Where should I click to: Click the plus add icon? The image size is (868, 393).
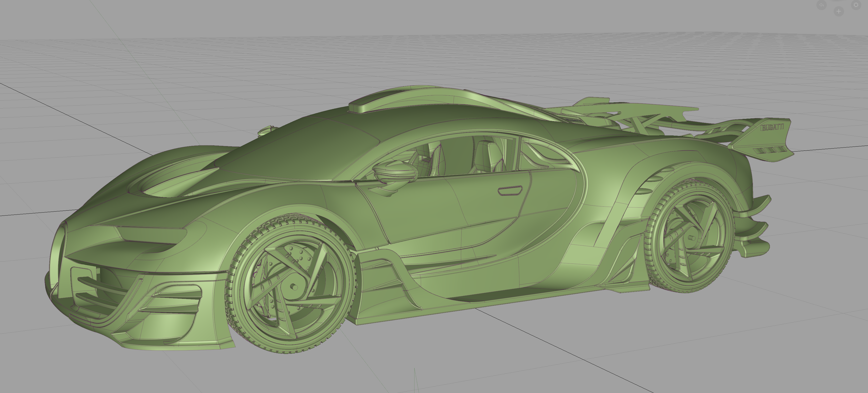[839, 12]
